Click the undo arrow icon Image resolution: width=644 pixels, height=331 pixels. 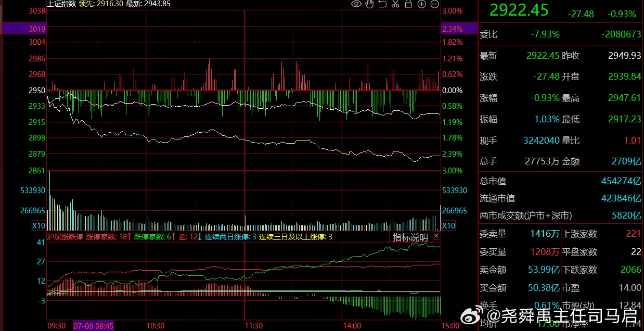pos(382,4)
